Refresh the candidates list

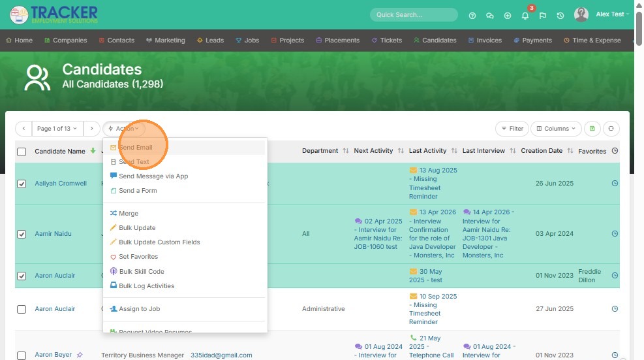(x=611, y=128)
